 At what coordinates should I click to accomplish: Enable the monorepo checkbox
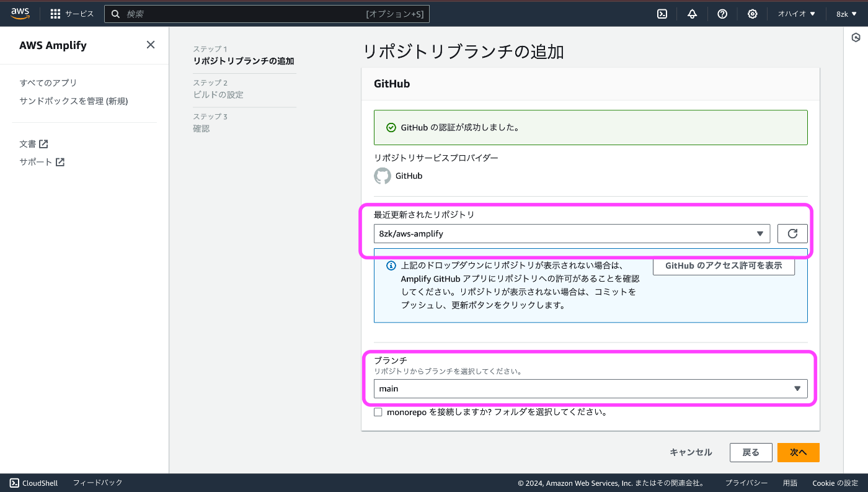click(378, 412)
